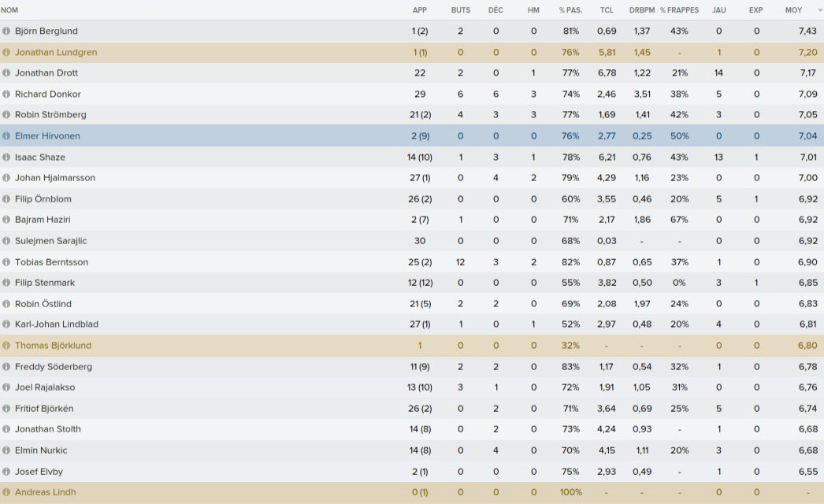Select Johan Hjalmarsson's name
Screen dimensions: 824x504
point(55,178)
